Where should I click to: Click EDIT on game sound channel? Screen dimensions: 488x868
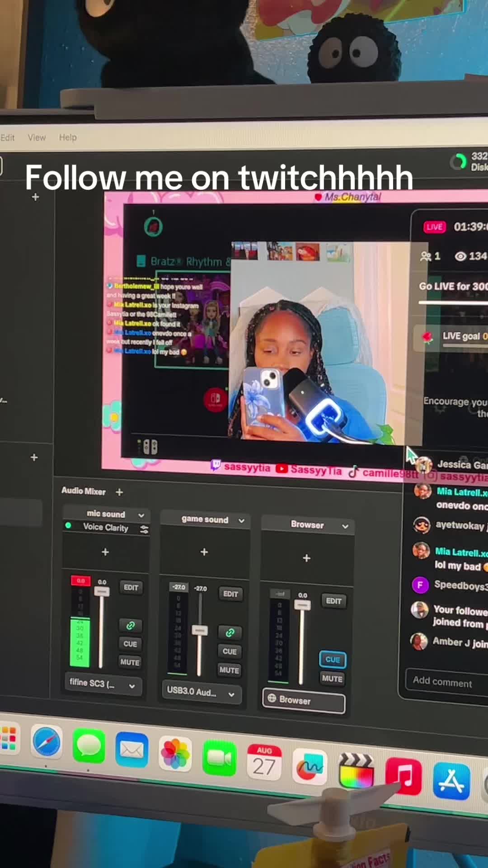(x=230, y=594)
